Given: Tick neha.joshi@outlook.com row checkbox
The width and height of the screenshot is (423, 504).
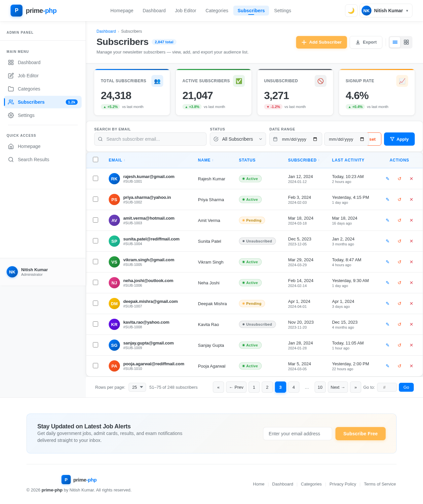Looking at the screenshot, I should pyautogui.click(x=96, y=282).
